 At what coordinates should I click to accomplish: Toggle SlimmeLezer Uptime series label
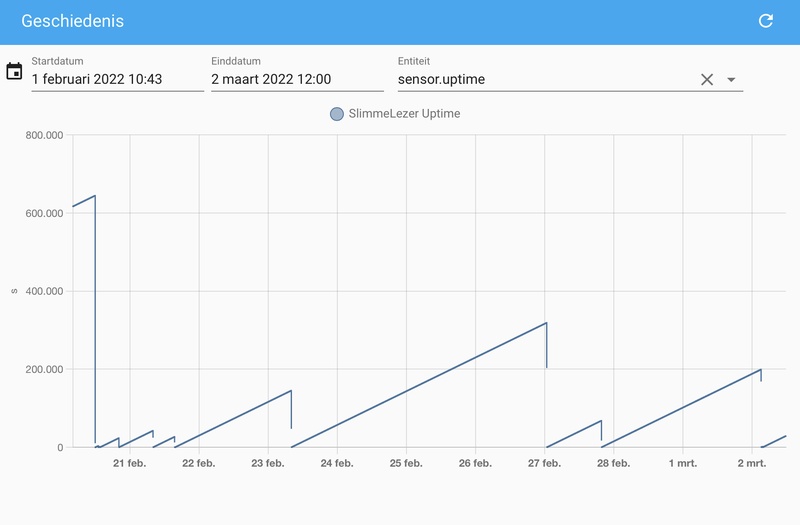(404, 114)
